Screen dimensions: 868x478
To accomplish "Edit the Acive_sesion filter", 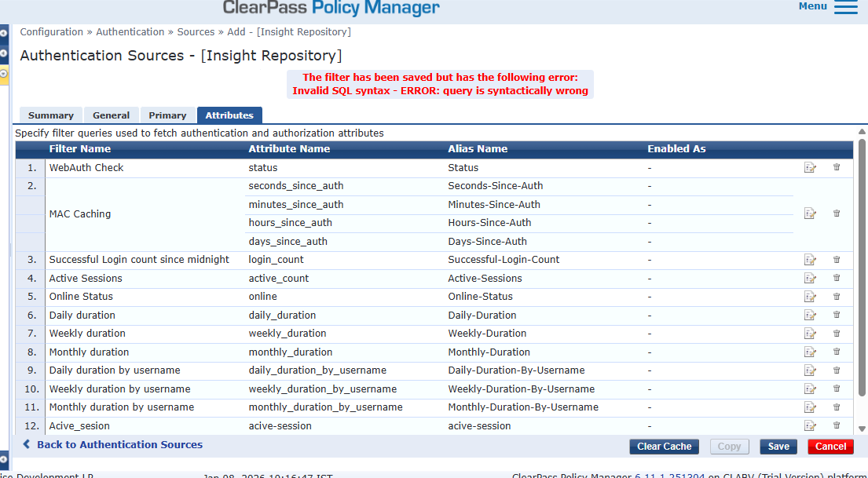I will (810, 425).
